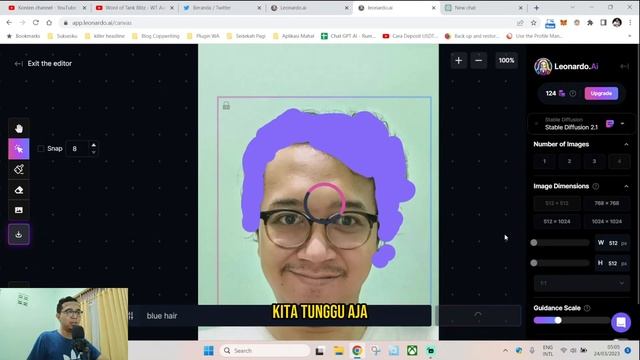Open the Upload Image tool
This screenshot has height=360, width=640.
click(19, 210)
